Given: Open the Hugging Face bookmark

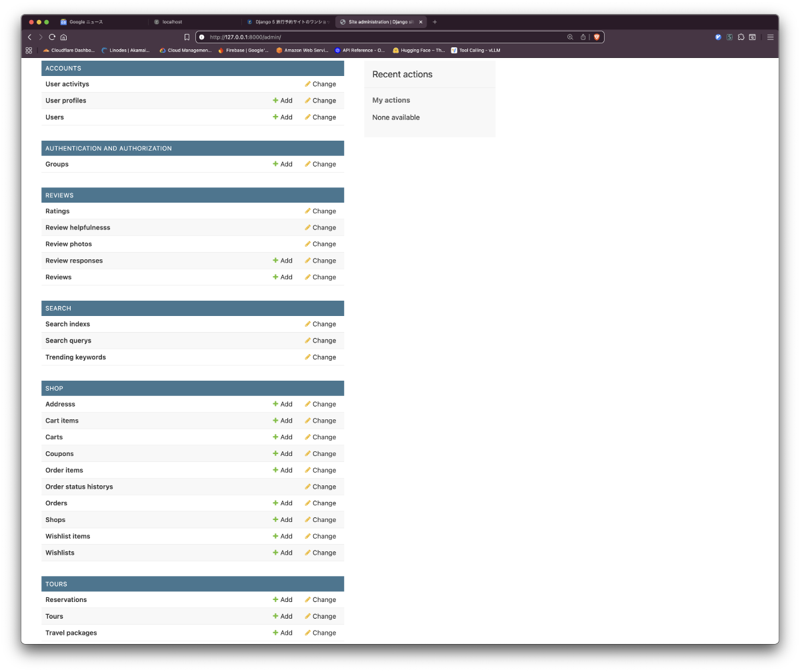Looking at the screenshot, I should click(419, 50).
